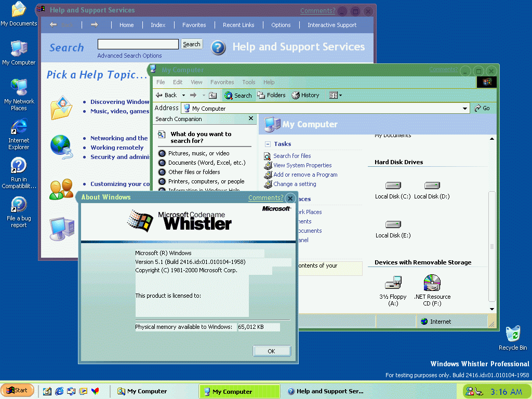Image resolution: width=532 pixels, height=399 pixels.
Task: Open the Back button history dropdown arrow
Action: 183,96
